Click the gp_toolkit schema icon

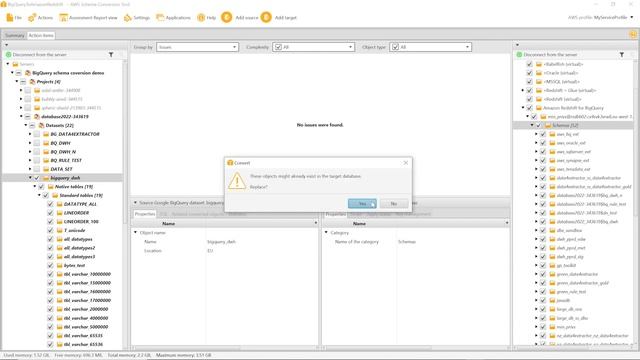click(552, 265)
